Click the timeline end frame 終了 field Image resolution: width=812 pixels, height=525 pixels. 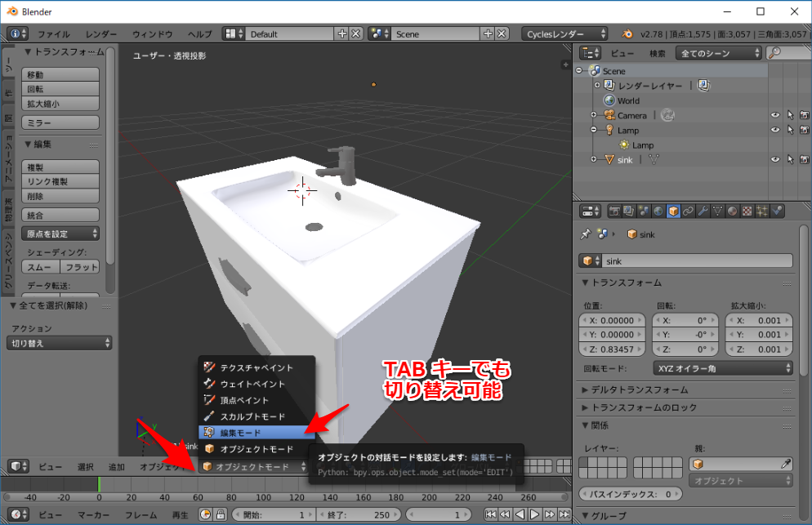coord(357,514)
